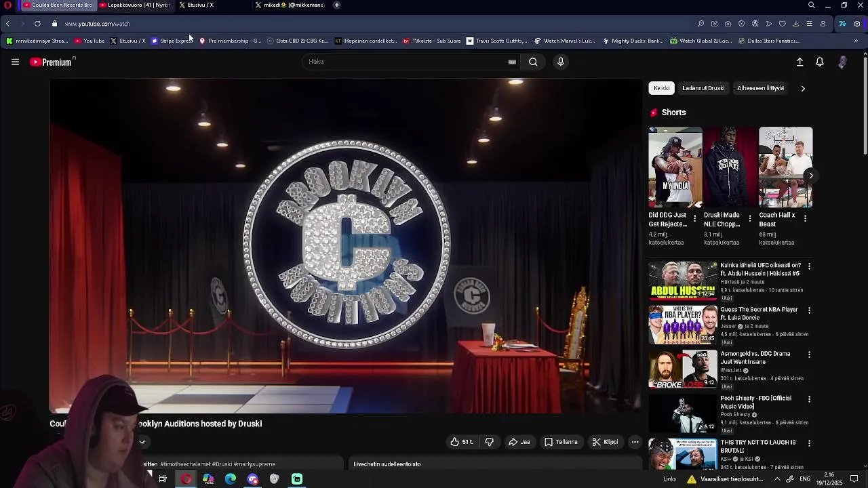Select the Kaikki filter chip

tap(661, 88)
